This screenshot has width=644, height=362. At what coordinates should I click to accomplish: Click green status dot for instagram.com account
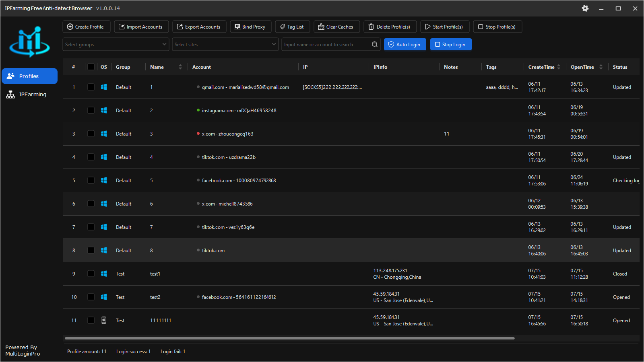[198, 110]
